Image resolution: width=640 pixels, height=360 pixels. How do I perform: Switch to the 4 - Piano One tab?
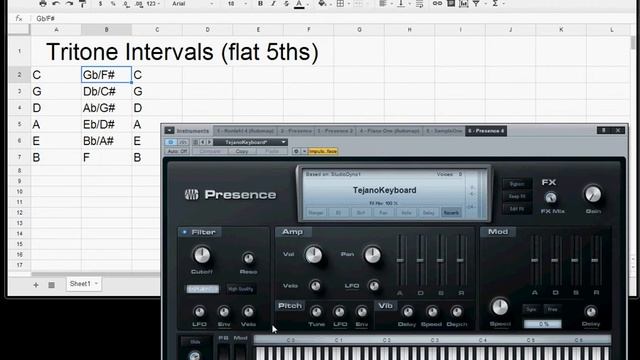[x=389, y=131]
